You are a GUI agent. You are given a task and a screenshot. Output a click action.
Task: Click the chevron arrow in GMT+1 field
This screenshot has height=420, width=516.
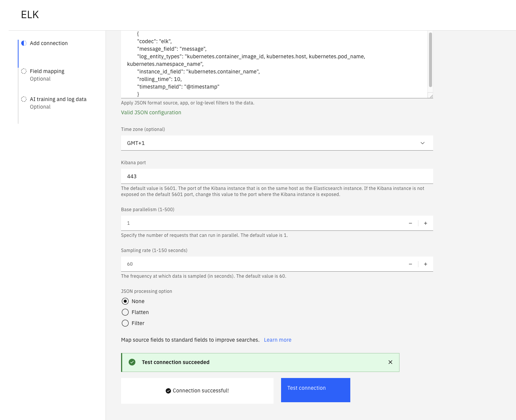[x=423, y=143]
